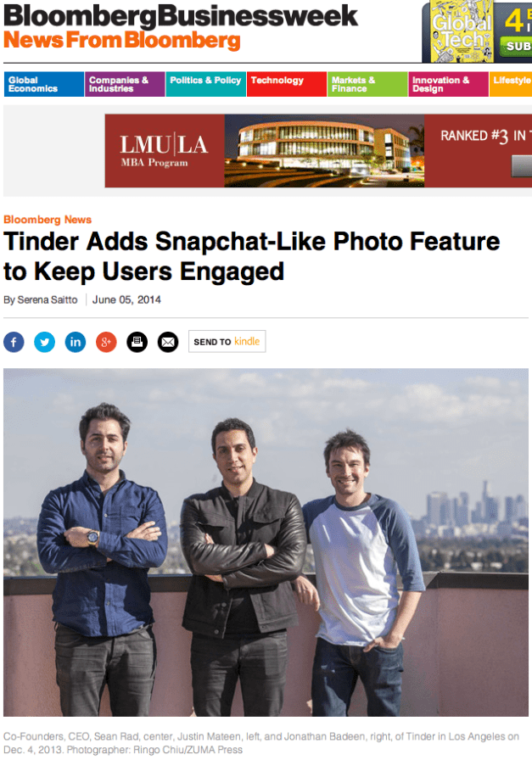532x760 pixels.
Task: Go to Politics & Policy section
Action: [205, 84]
